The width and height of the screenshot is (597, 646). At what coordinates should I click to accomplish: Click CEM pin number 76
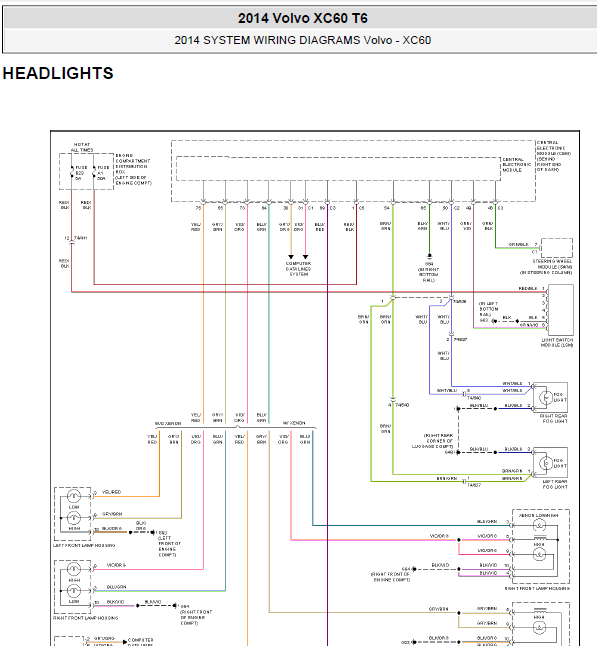click(x=198, y=208)
